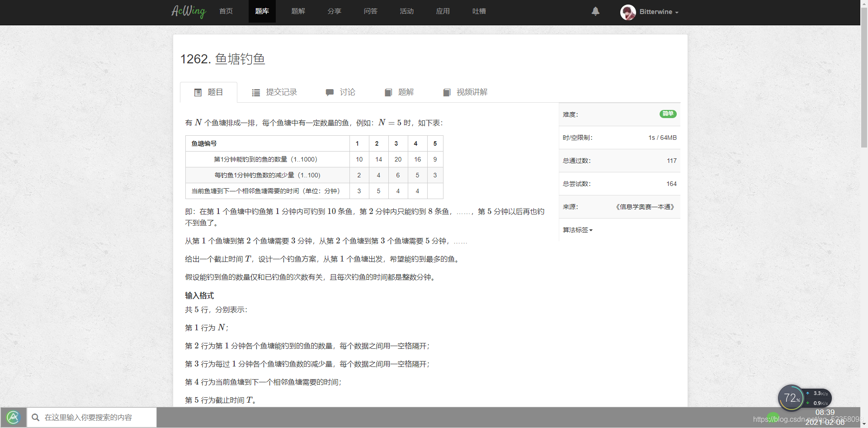Click the 72% performance gauge widget

click(x=791, y=398)
